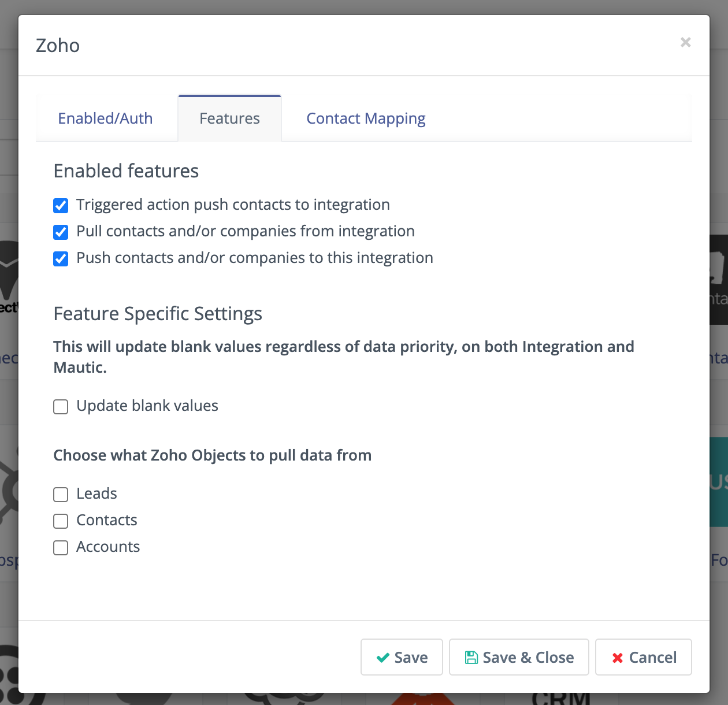Screen dimensions: 728x705
Task: Click the Leads label text
Action: point(96,493)
